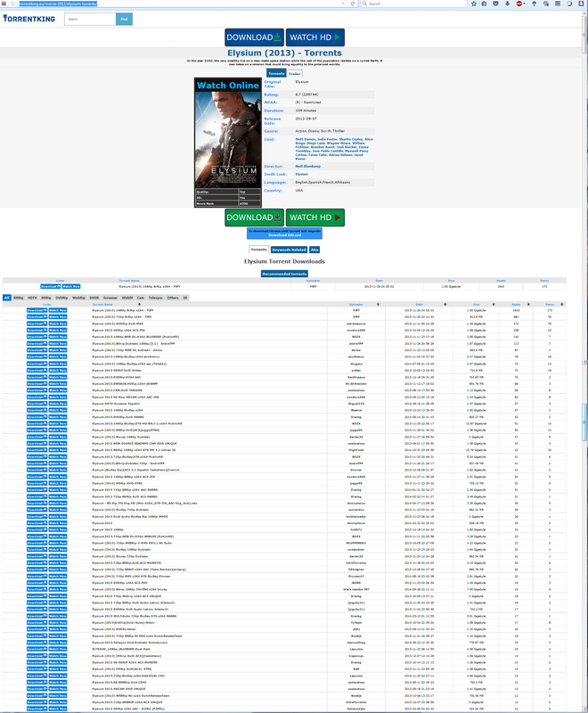Open the browser hamburger menu

[x=558, y=4]
